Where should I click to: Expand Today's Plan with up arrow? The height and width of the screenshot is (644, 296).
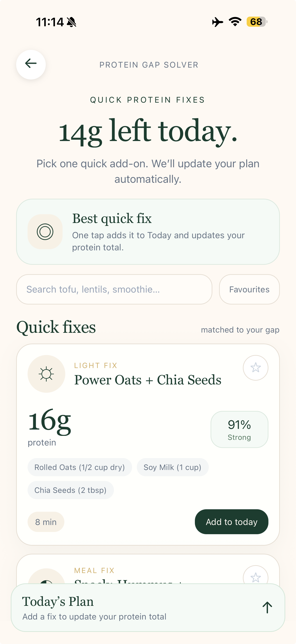point(267,607)
